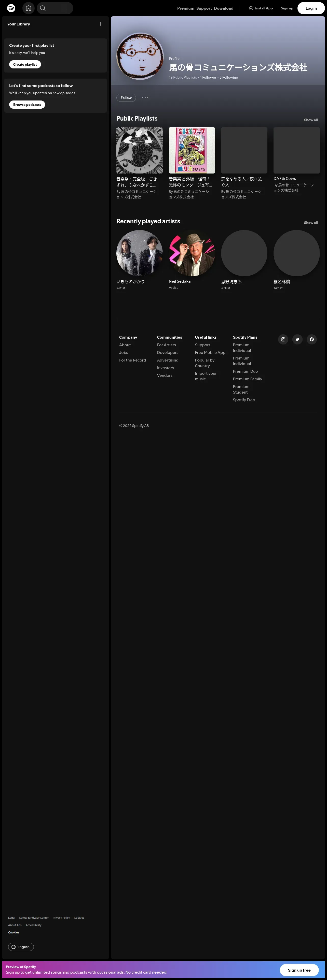327x980 pixels.
Task: Open the For Artists link
Action: tap(166, 345)
